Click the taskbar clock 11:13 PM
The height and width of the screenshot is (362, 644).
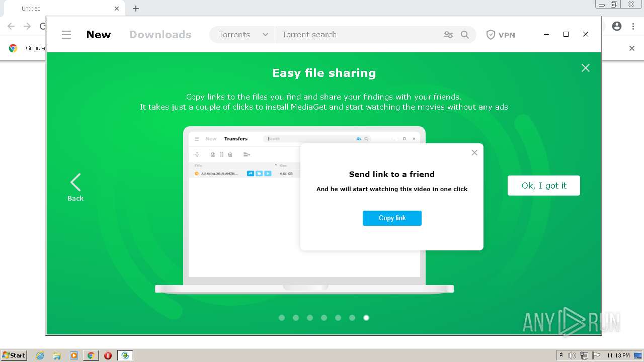pos(618,355)
